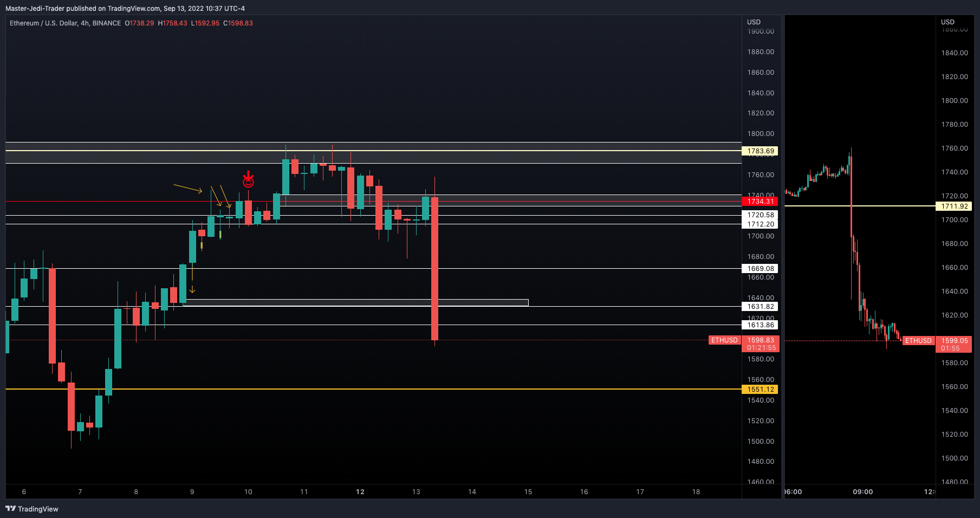Click the TradingView logo at bottom left
The height and width of the screenshot is (518, 980).
31,509
